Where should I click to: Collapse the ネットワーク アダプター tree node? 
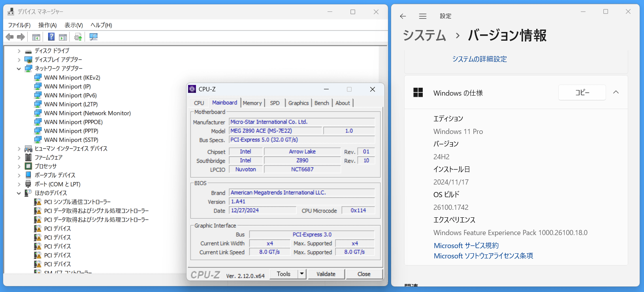19,69
